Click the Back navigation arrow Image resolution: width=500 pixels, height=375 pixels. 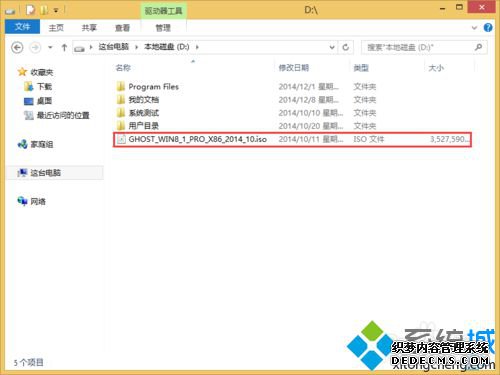(x=17, y=48)
